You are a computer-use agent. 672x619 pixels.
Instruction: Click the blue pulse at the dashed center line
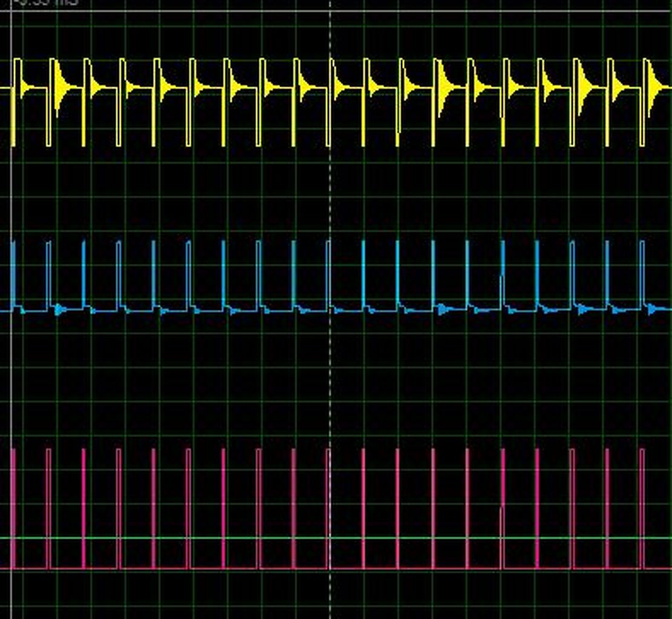pos(328,276)
